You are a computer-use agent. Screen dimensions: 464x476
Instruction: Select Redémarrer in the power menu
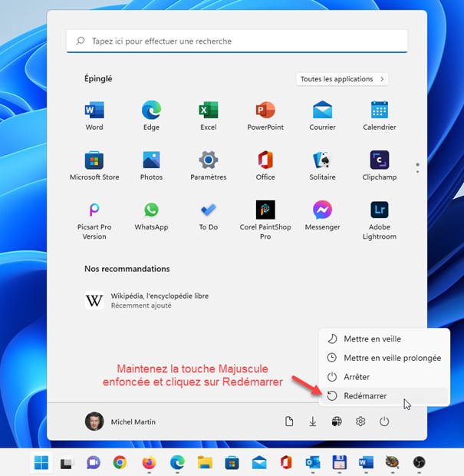(365, 396)
